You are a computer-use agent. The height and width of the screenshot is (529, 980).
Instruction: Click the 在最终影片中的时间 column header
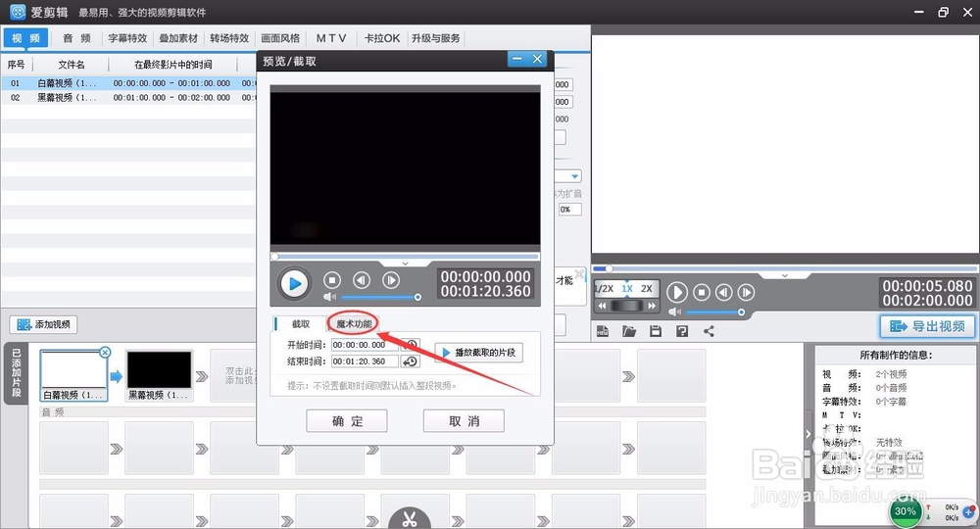(x=173, y=65)
